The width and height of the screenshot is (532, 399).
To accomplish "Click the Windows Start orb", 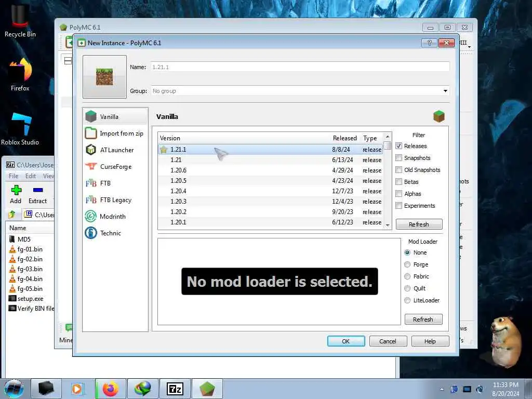I will pos(14,389).
